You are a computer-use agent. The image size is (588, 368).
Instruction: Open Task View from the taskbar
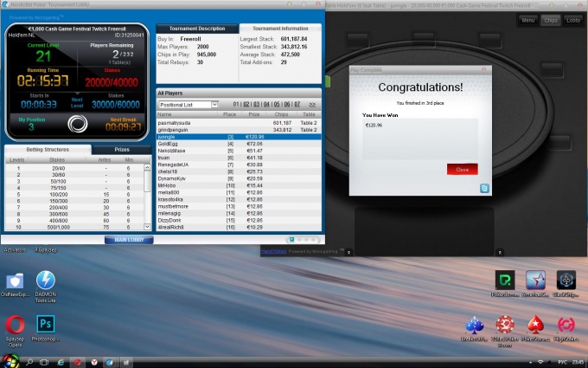44,362
